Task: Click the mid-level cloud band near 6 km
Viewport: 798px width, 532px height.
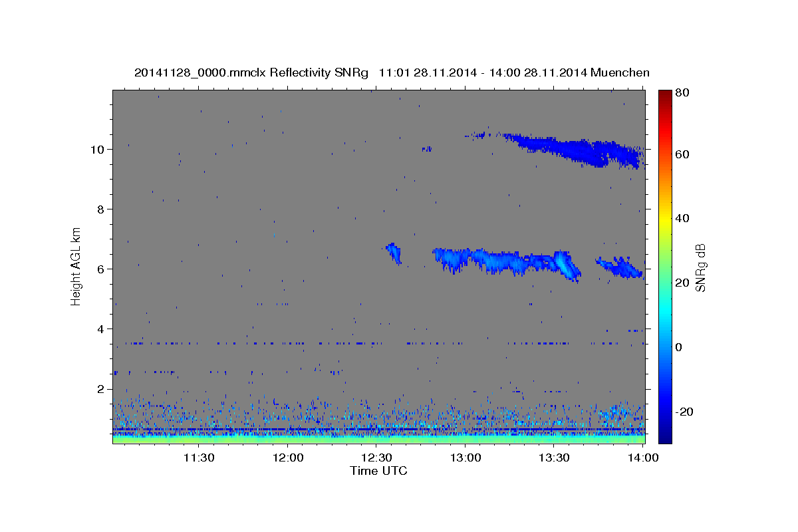Action: (507, 262)
